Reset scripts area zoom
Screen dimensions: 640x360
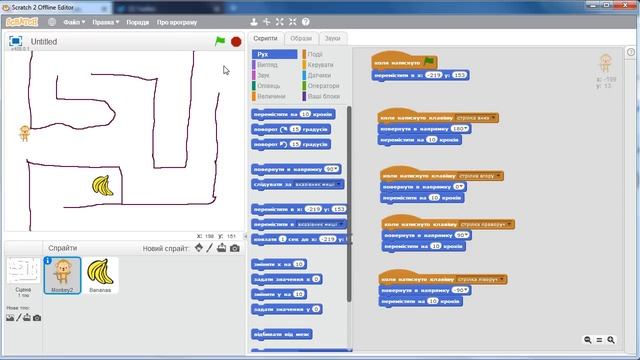point(599,340)
